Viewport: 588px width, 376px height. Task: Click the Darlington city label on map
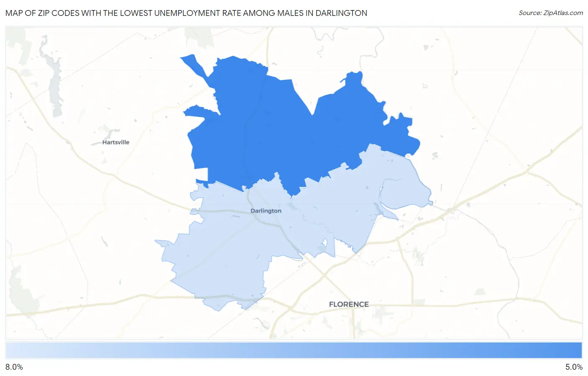266,211
